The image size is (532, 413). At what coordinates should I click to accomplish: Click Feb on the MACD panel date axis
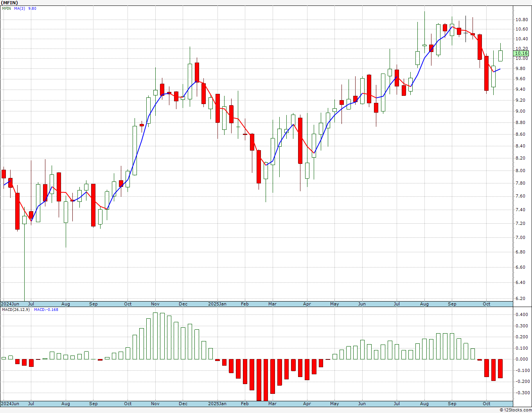[x=245, y=404]
